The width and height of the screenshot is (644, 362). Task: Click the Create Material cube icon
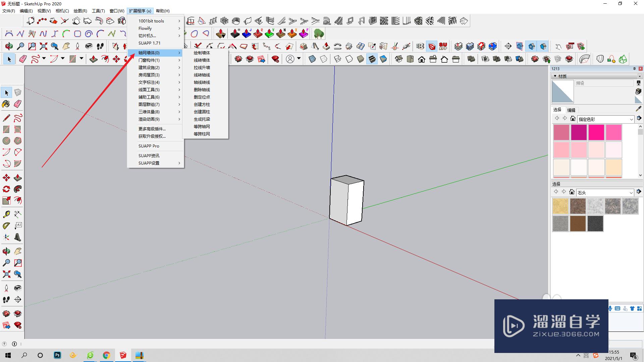pyautogui.click(x=638, y=91)
